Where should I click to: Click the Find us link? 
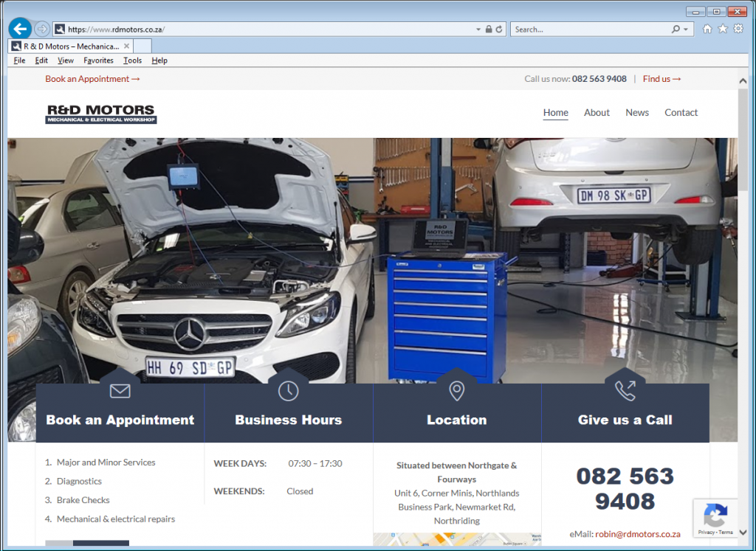click(658, 78)
